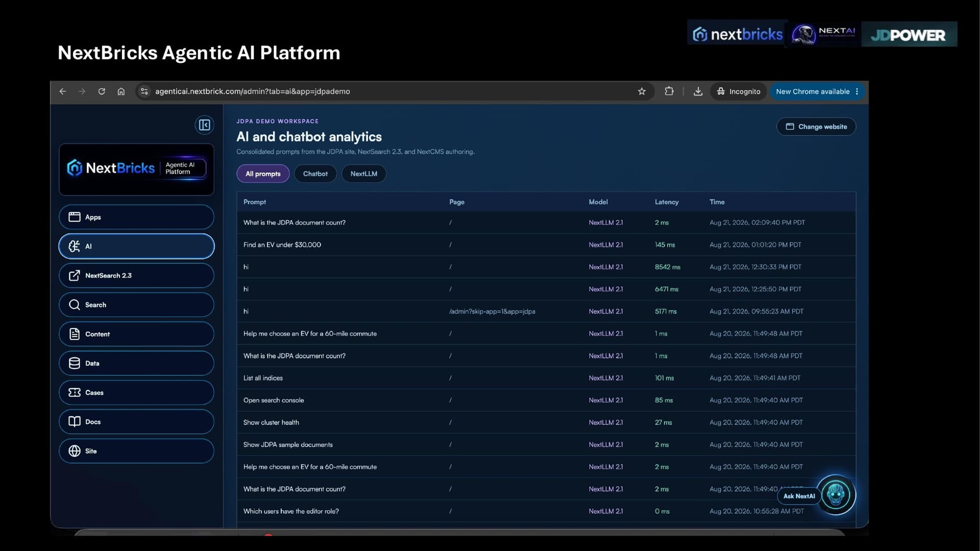Open Search in the sidebar
Viewport: 980px width, 551px height.
point(136,305)
